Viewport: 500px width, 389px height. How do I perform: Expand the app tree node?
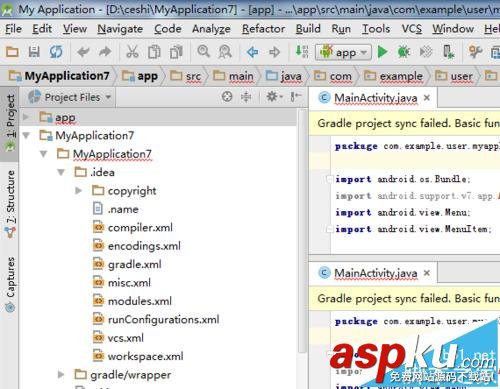[26, 117]
